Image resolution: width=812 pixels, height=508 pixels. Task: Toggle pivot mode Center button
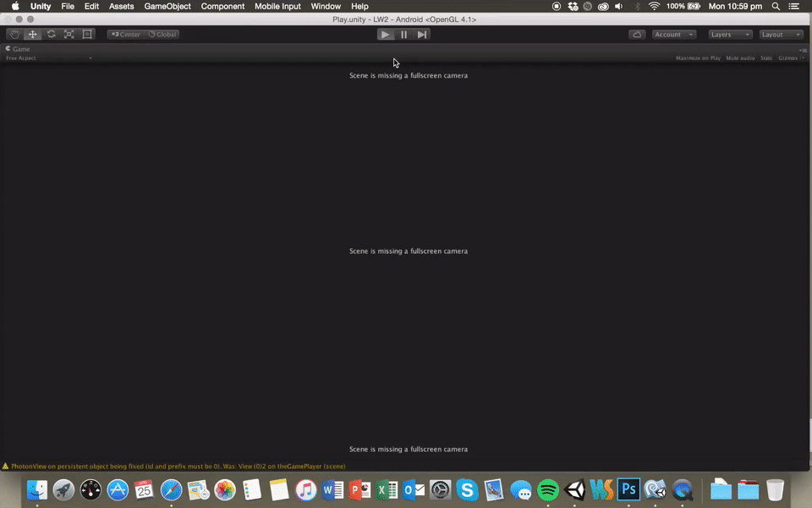126,35
